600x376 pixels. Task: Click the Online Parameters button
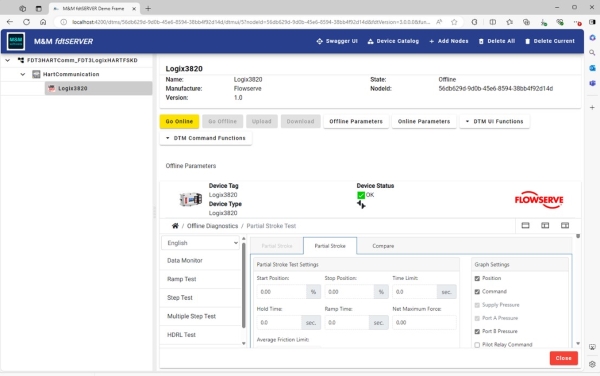pyautogui.click(x=424, y=121)
